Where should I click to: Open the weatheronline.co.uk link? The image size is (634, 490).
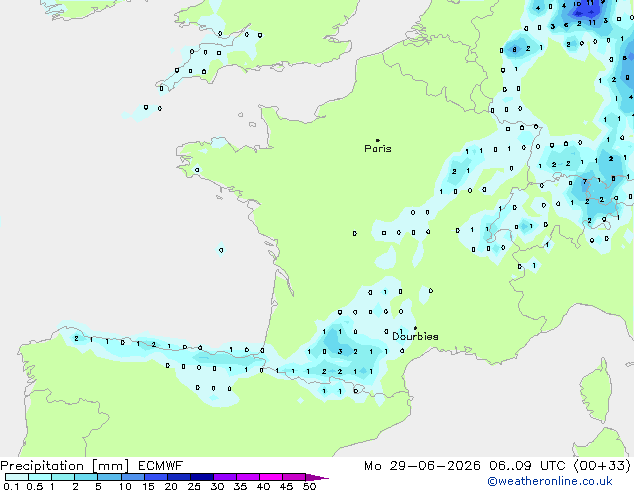click(x=550, y=481)
